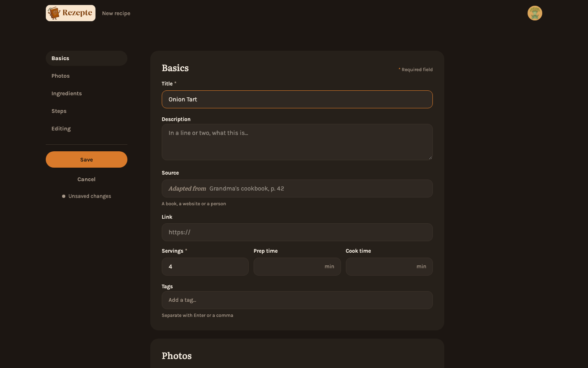Grab the description textarea resize handle
The image size is (588, 368).
[430, 157]
